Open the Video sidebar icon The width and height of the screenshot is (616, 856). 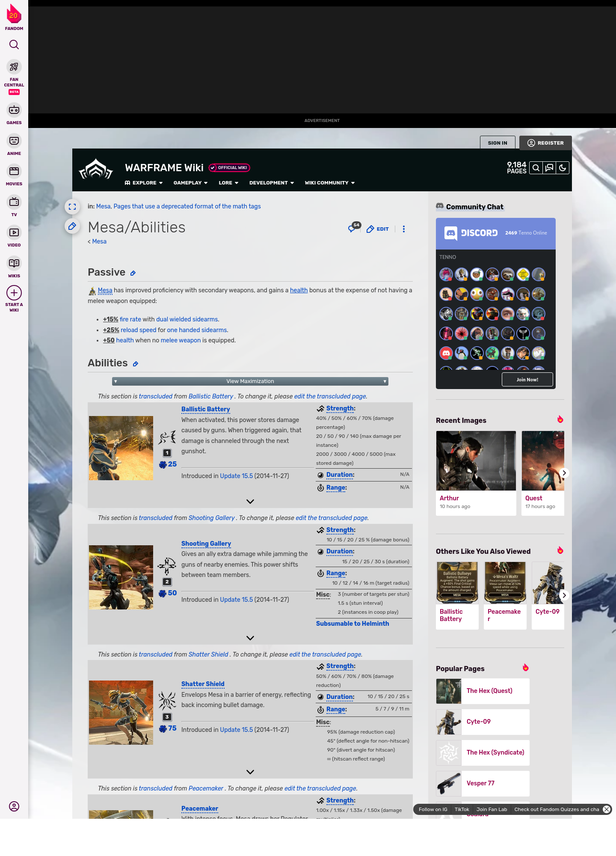point(14,232)
